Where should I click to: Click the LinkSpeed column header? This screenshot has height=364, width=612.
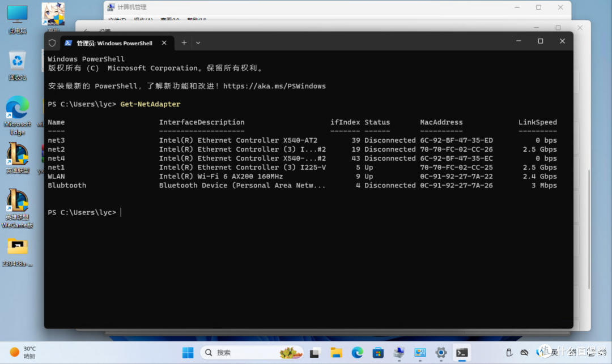537,122
